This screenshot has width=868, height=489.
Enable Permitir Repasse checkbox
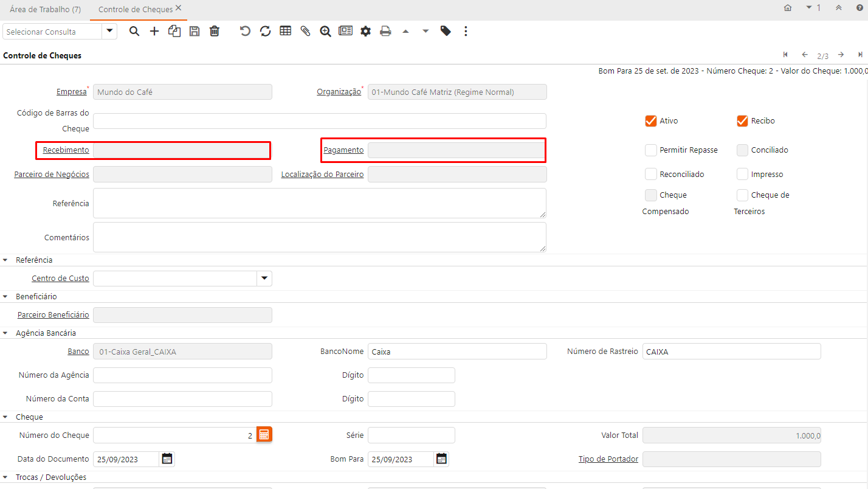pyautogui.click(x=651, y=150)
